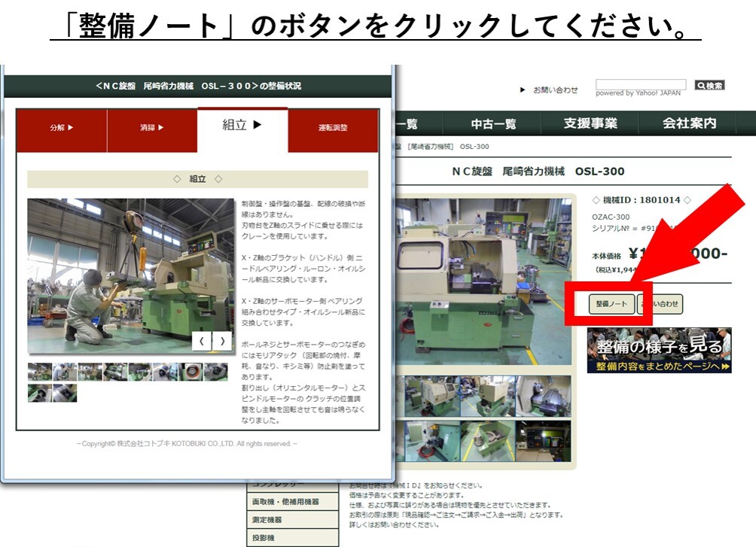Click the 尾崎省力機械 breadcrumb link

point(431,147)
